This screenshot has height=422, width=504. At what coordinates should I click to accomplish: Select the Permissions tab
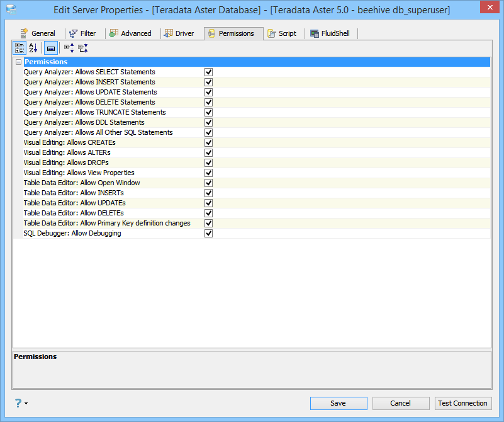233,33
